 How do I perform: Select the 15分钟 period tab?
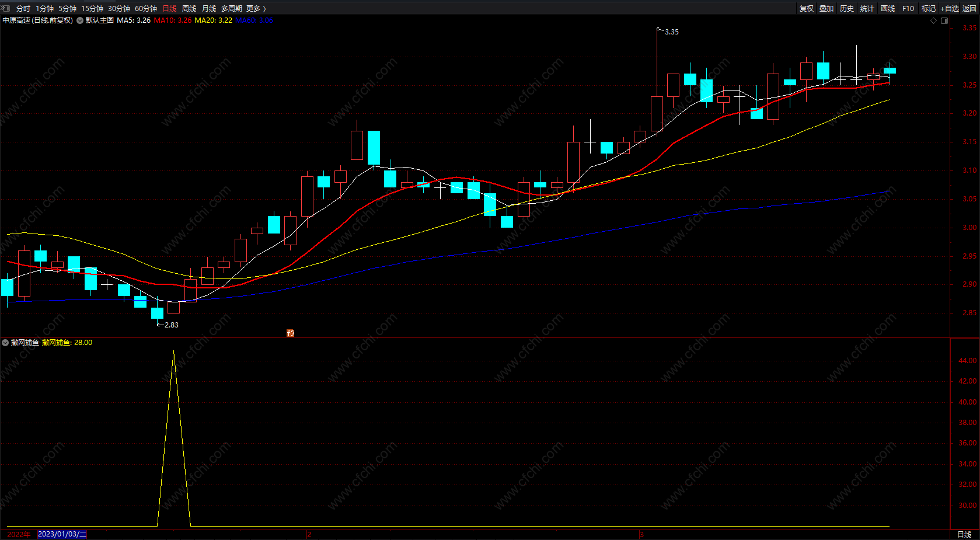pyautogui.click(x=92, y=9)
